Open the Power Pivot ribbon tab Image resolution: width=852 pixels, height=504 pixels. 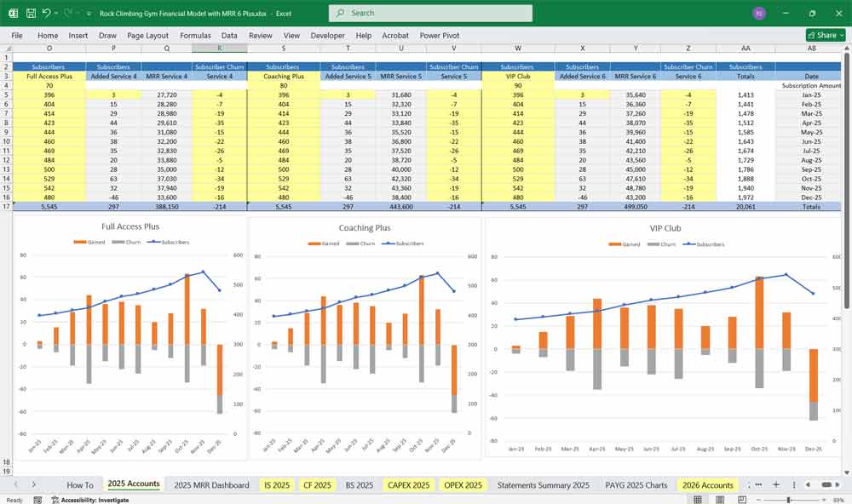(x=439, y=36)
